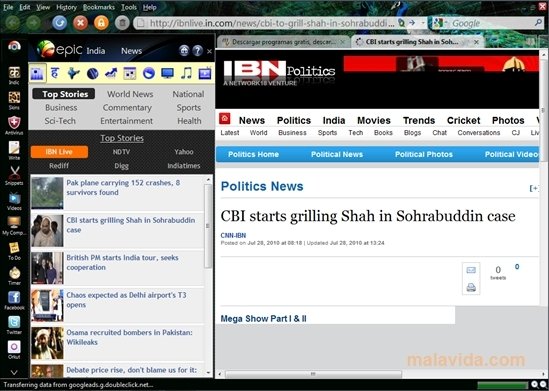Expand the [+] control beside Politics News
The width and height of the screenshot is (549, 391).
click(534, 188)
